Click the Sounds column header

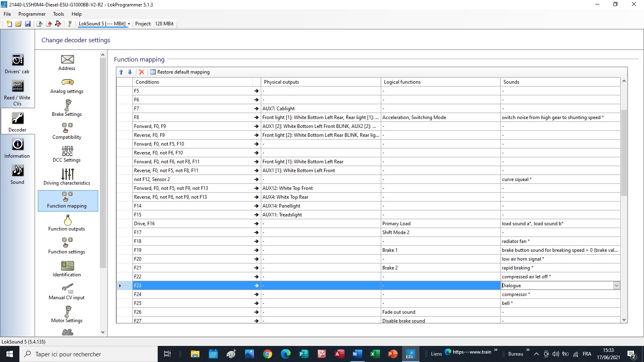(x=560, y=82)
